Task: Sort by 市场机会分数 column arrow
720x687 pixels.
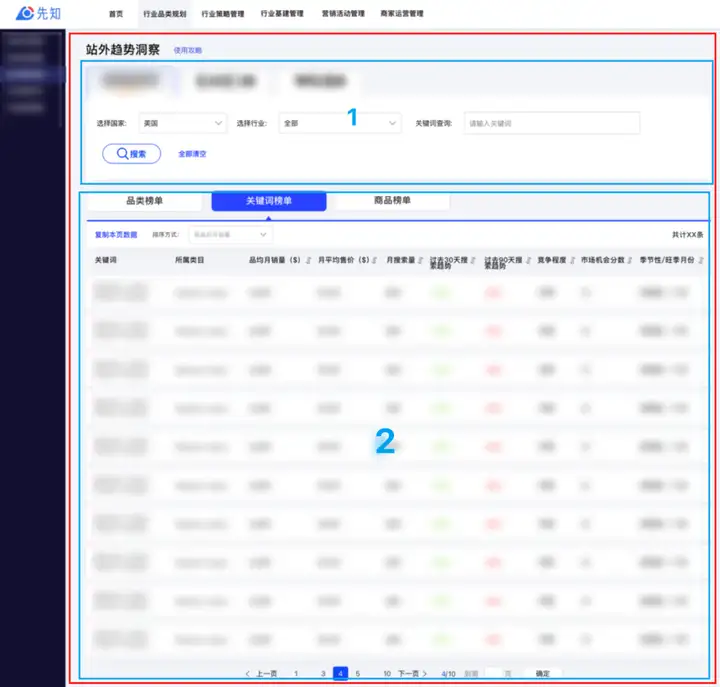Action: coord(630,260)
